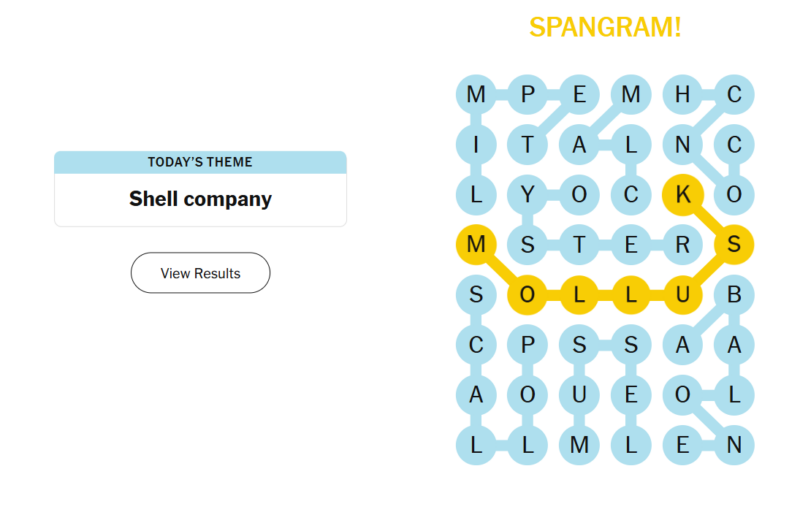This screenshot has width=800, height=531.
Task: Click the TODAY'S THEME header bar
Action: pyautogui.click(x=200, y=162)
